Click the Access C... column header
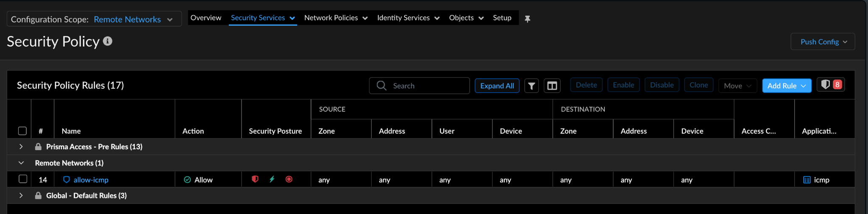 coord(758,131)
